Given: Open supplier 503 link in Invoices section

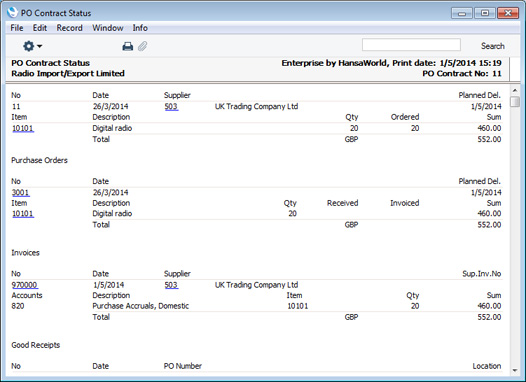Looking at the screenshot, I should [x=171, y=285].
